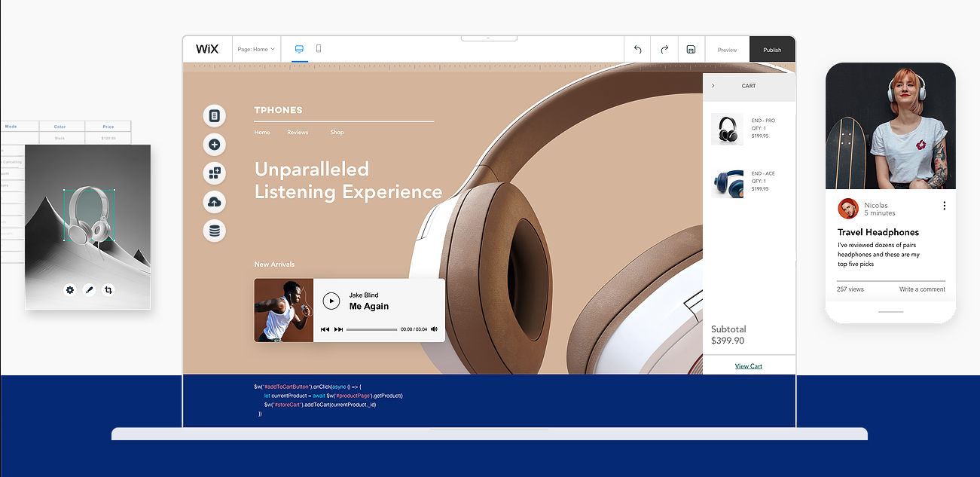Open the Database content manager icon
This screenshot has width=980, height=477.
[x=215, y=231]
